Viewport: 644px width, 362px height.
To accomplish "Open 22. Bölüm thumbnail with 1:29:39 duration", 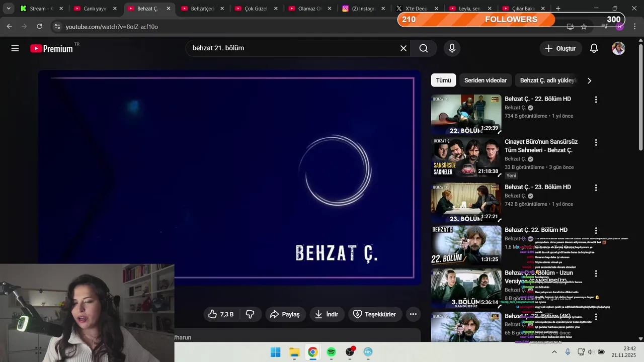I will [x=466, y=114].
